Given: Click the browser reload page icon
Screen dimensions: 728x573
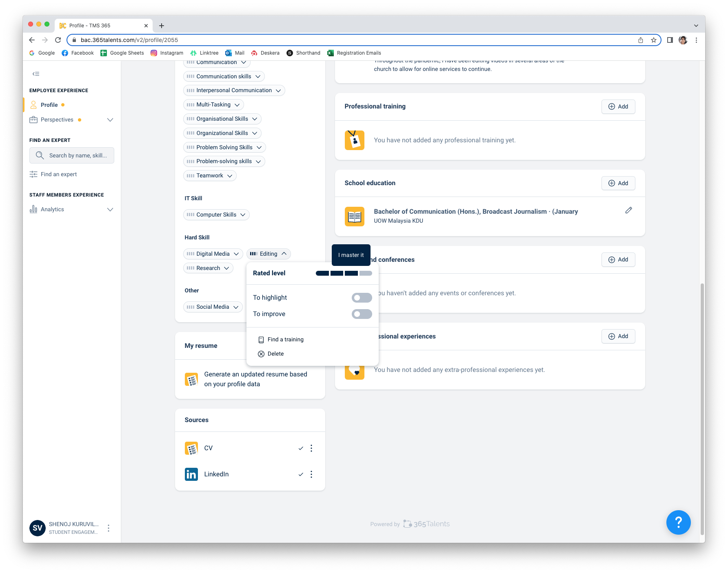Looking at the screenshot, I should point(58,40).
